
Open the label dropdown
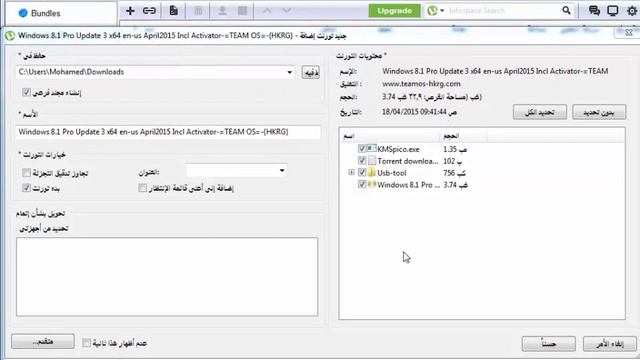coord(282,171)
